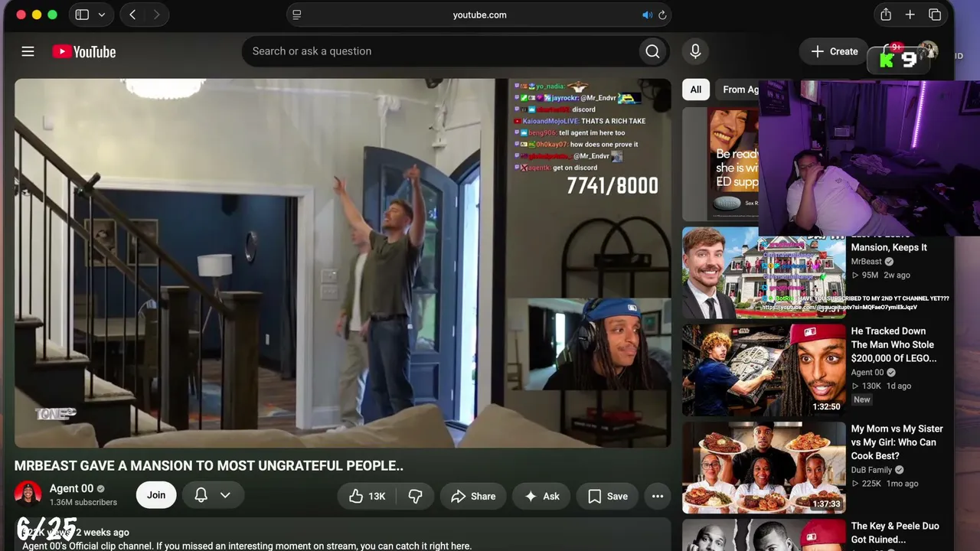Show the Safari tab overview

[x=935, y=15]
